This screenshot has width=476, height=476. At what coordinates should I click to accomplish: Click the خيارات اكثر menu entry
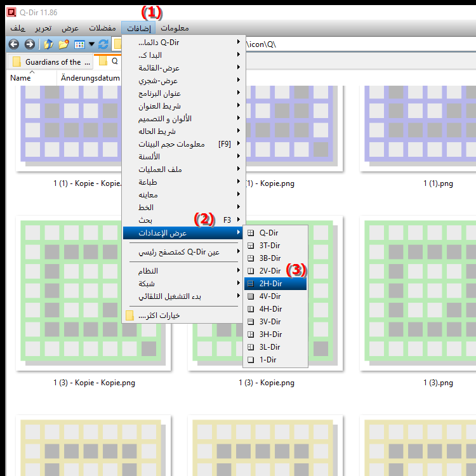183,315
